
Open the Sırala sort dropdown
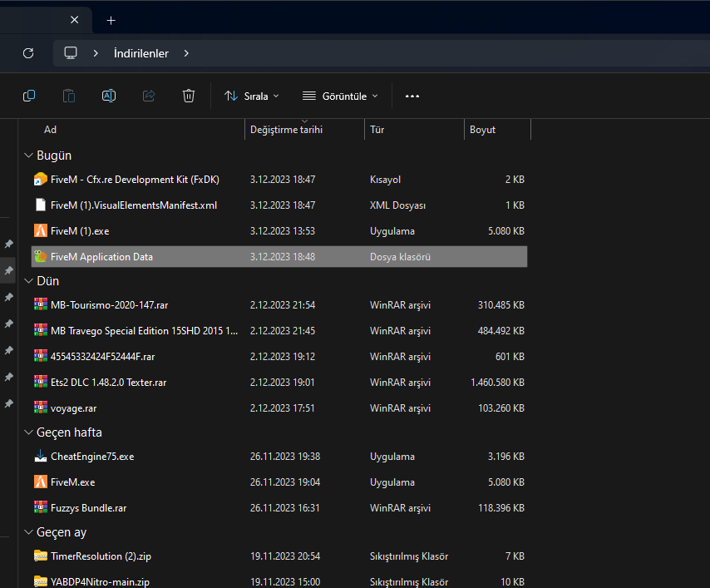click(x=252, y=96)
